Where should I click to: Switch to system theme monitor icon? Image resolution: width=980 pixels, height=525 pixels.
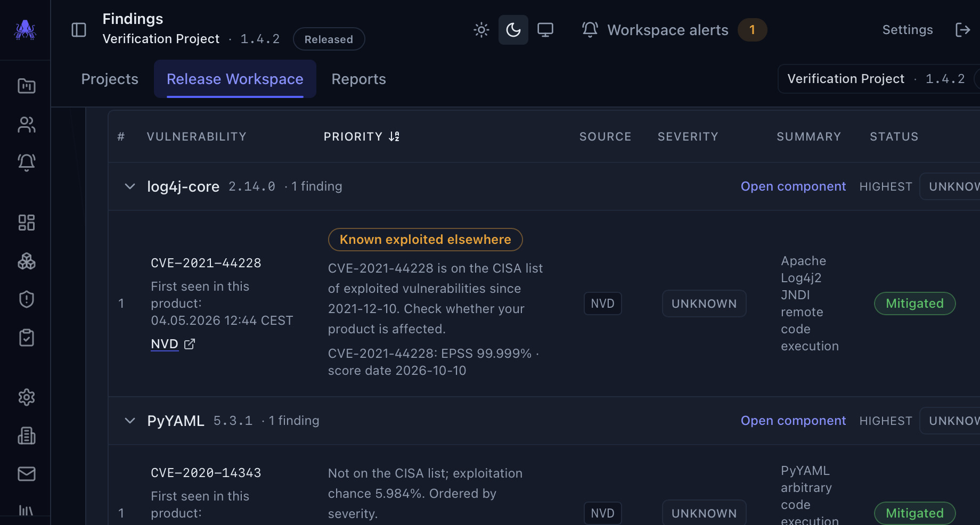(545, 30)
